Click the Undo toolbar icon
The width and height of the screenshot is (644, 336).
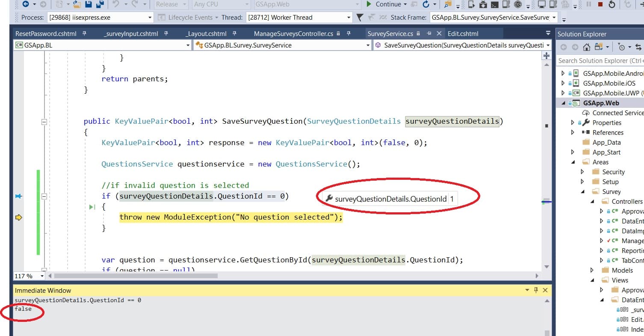coord(115,4)
